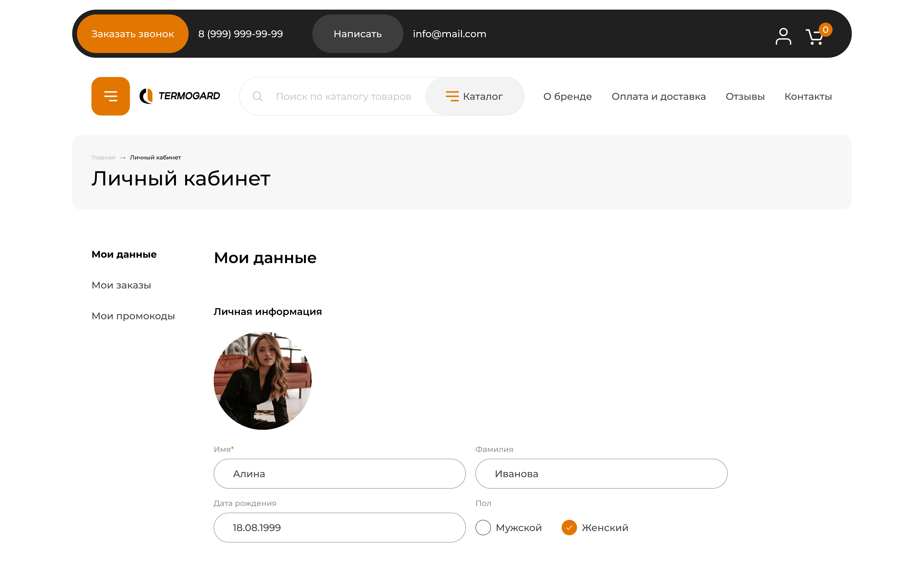Click the Termogard logo
Screen dimensions: 924x563
pyautogui.click(x=180, y=96)
